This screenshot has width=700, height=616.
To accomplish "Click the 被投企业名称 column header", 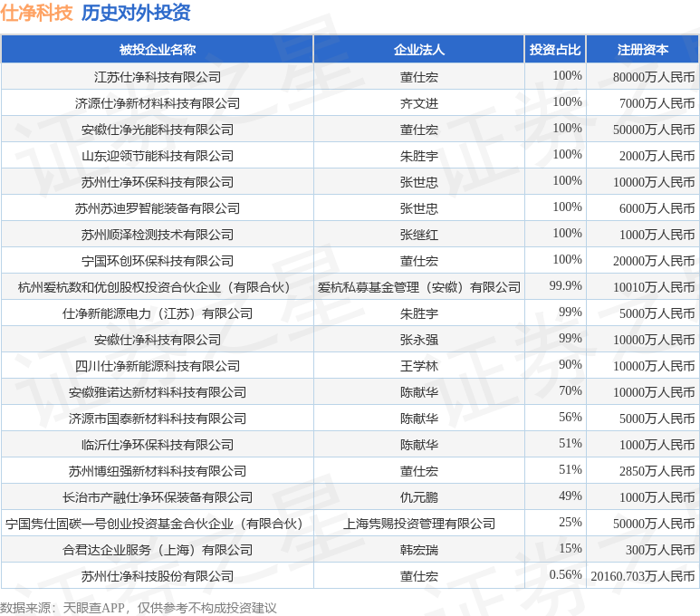I will click(158, 50).
